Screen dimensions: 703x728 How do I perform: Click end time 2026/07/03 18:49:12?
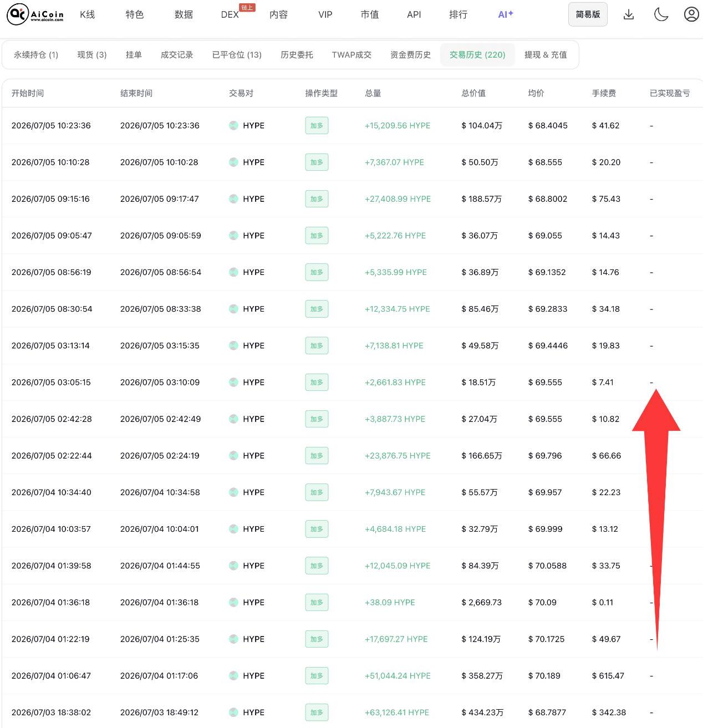pyautogui.click(x=159, y=712)
